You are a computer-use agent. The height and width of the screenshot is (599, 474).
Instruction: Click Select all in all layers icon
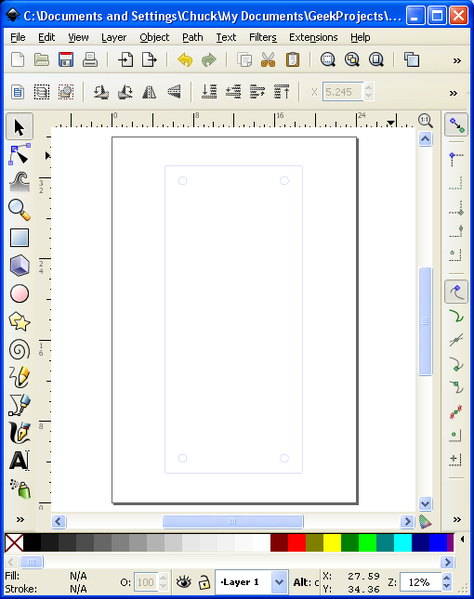tap(42, 92)
